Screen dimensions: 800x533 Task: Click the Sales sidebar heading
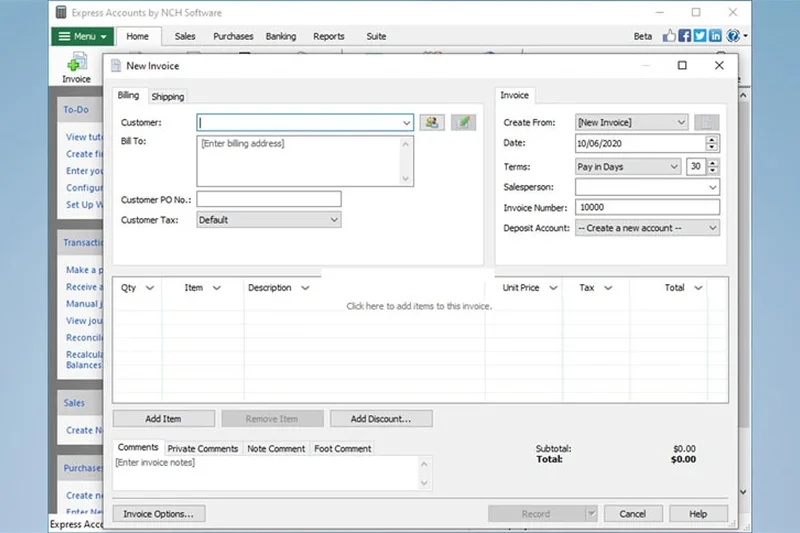(x=74, y=403)
